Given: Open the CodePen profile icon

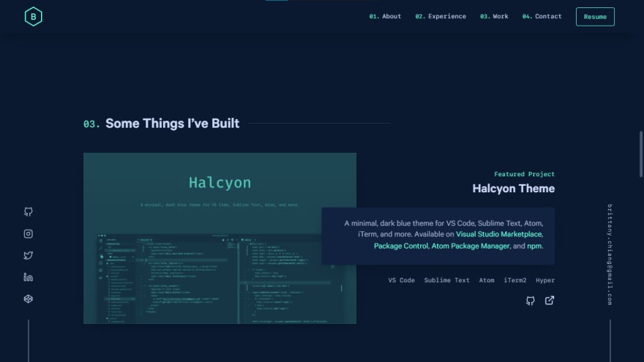Looking at the screenshot, I should click(29, 299).
